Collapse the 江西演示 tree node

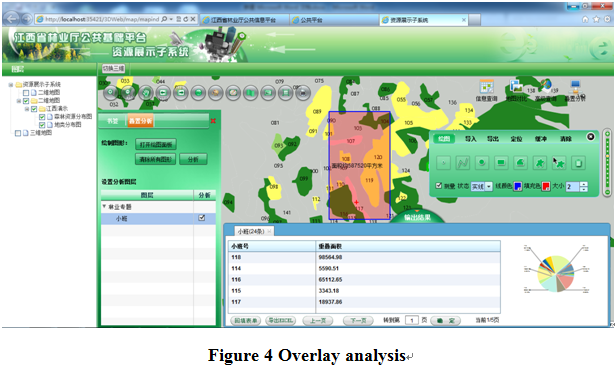27,109
